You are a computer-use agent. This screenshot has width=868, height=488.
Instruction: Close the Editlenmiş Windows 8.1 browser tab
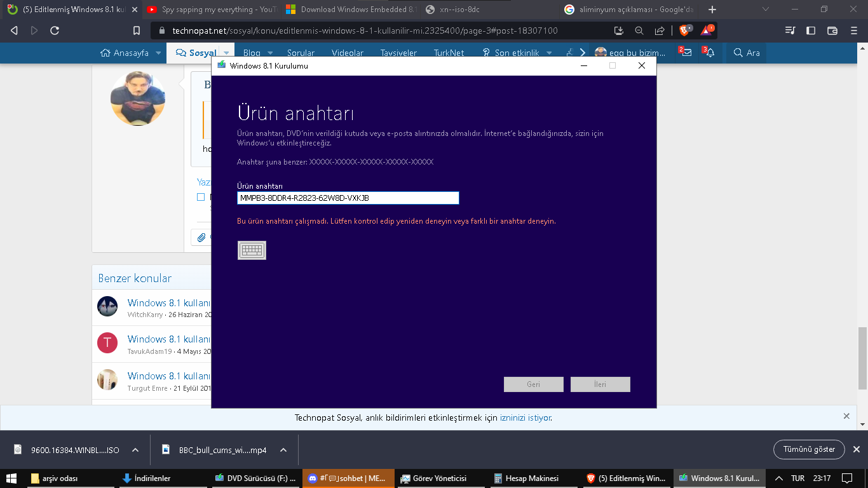pos(134,10)
